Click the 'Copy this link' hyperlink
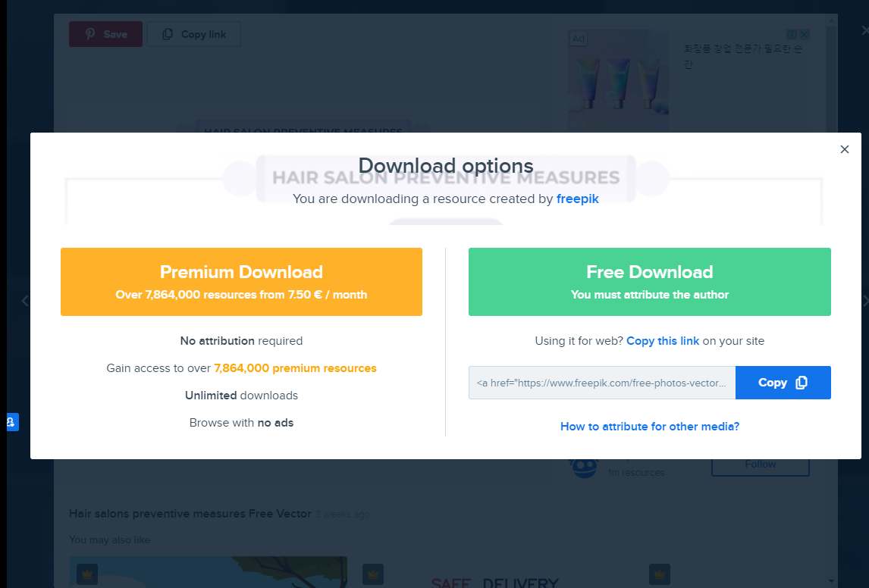Image resolution: width=869 pixels, height=588 pixels. point(663,341)
